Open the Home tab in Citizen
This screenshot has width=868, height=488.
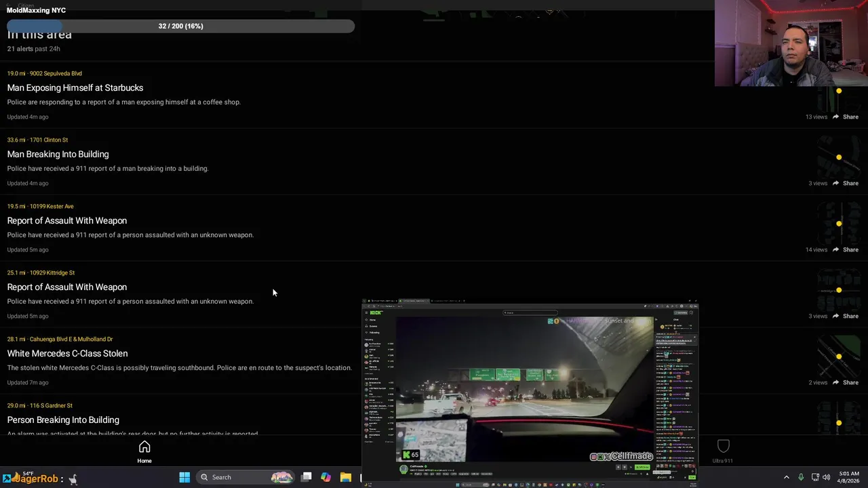[144, 451]
